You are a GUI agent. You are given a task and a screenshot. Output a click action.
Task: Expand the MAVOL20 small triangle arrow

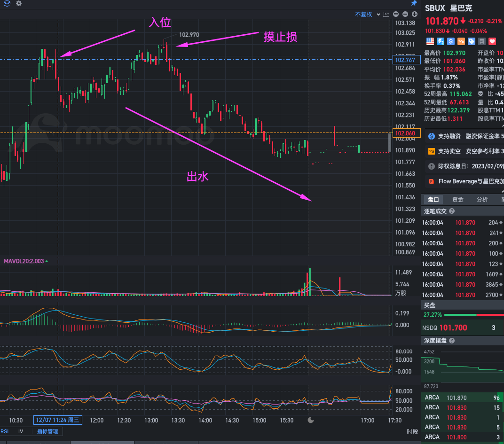(x=47, y=261)
